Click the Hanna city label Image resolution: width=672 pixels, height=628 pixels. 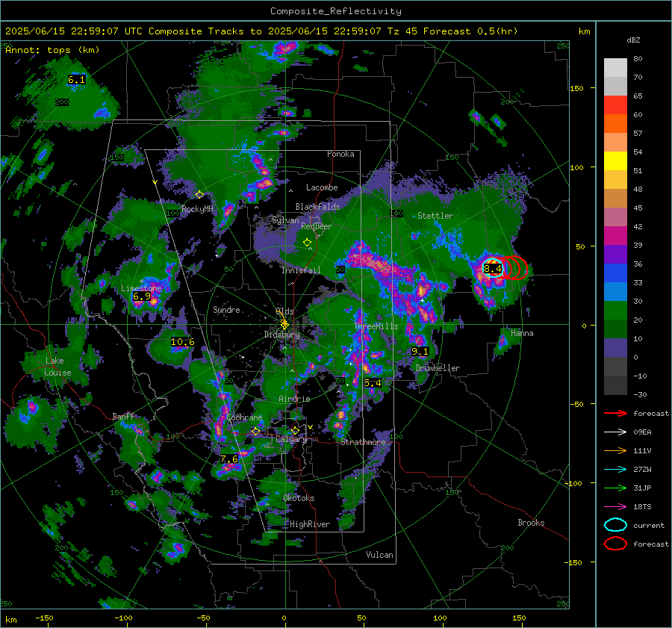[x=522, y=333]
